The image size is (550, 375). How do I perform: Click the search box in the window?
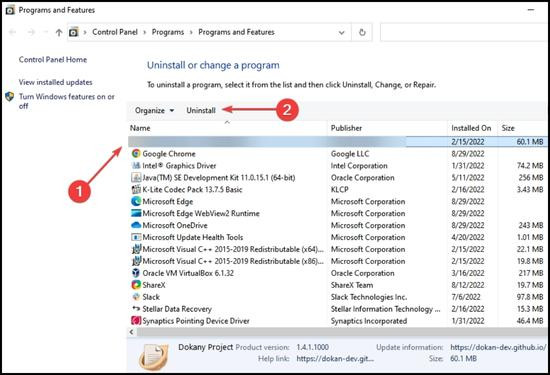[464, 32]
